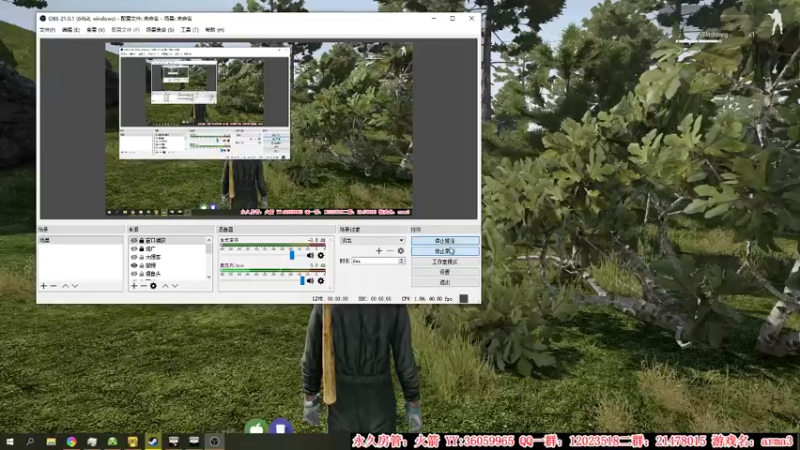Image resolution: width=800 pixels, height=450 pixels.
Task: Open 工具(T) Tools menu
Action: [189, 30]
